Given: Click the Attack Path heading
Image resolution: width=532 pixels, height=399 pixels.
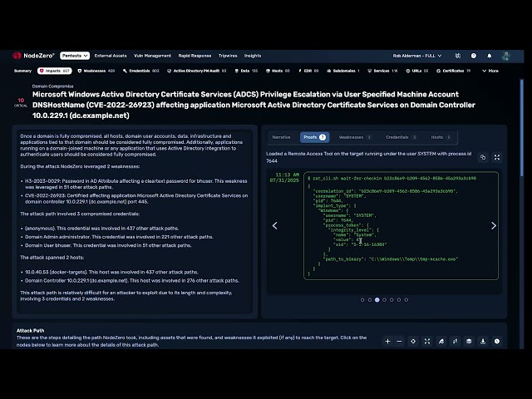Looking at the screenshot, I should click(x=30, y=331).
